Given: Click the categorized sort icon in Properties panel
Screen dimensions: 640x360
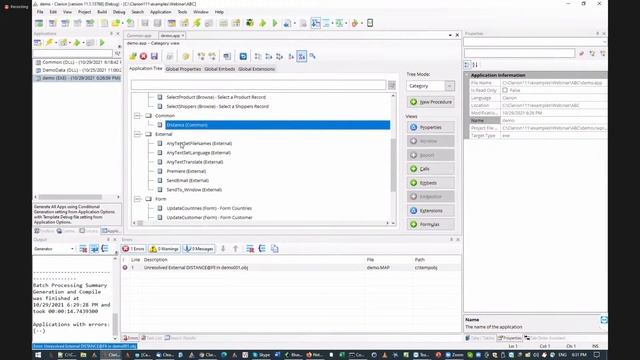Looking at the screenshot, I should point(467,65).
